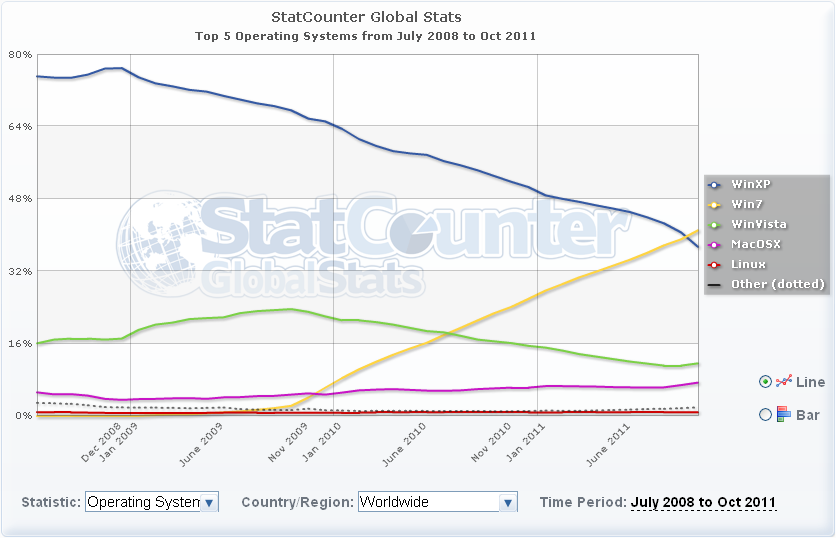This screenshot has width=836, height=538.
Task: Click the Time Period date range link
Action: (x=703, y=502)
